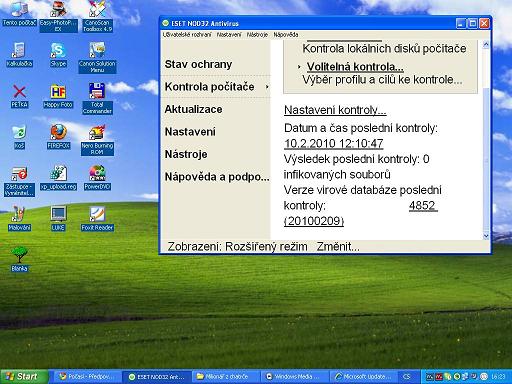Launch Easy-PhotoPrint EX shortcut
The height and width of the screenshot is (384, 512).
click(58, 16)
